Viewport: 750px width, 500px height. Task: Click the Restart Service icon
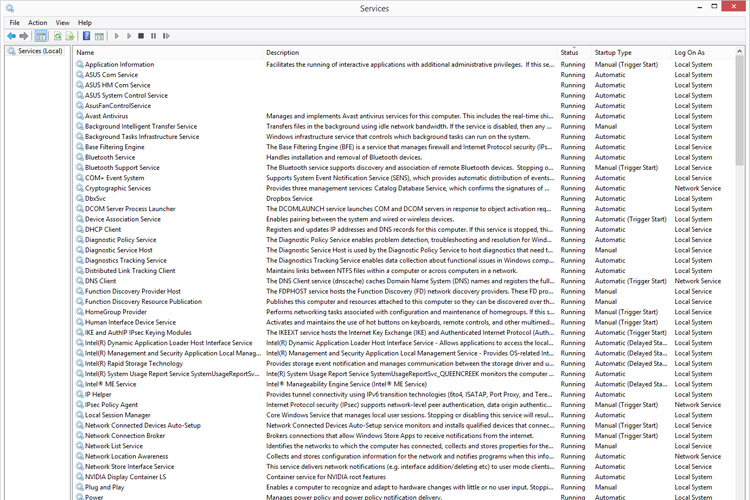[166, 36]
